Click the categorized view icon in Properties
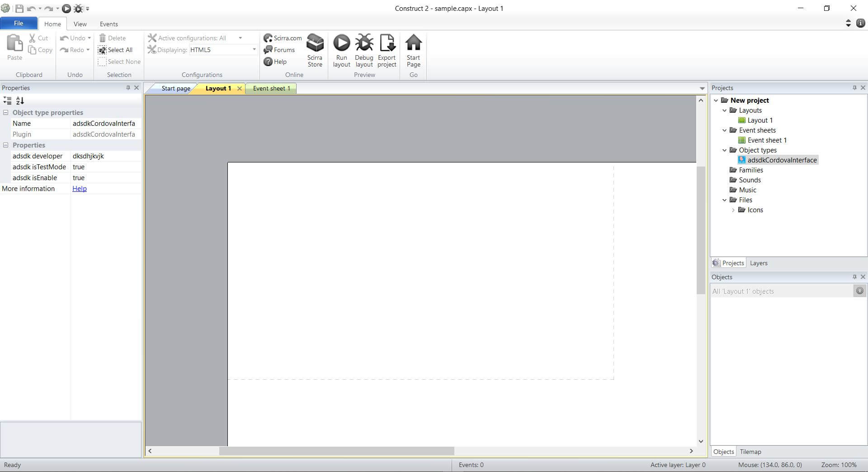Viewport: 868px width, 472px height. point(7,100)
